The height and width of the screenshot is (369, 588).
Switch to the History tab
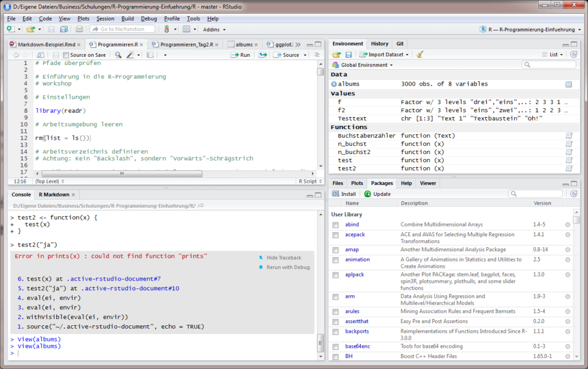(x=380, y=44)
